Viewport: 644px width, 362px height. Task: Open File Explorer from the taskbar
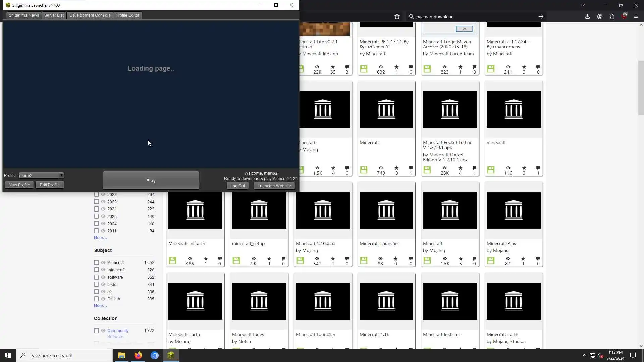tap(121, 355)
